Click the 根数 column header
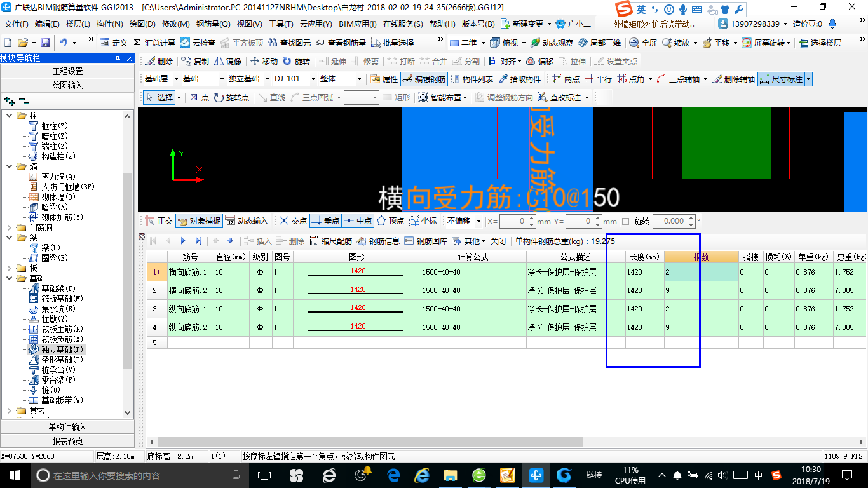The image size is (868, 488). pos(701,257)
